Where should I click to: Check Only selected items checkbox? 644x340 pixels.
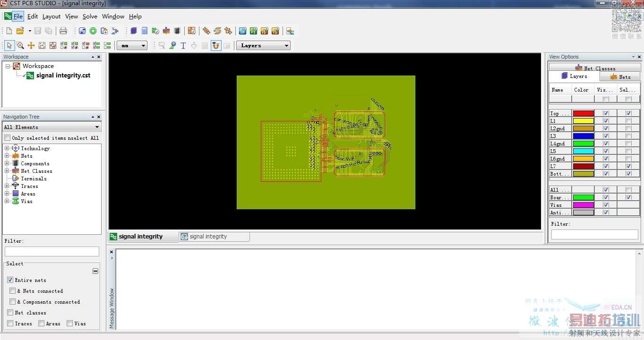8,138
